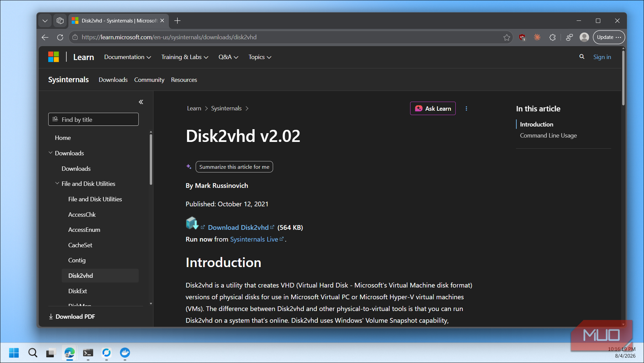
Task: Open Contig in the sidebar
Action: pyautogui.click(x=77, y=260)
